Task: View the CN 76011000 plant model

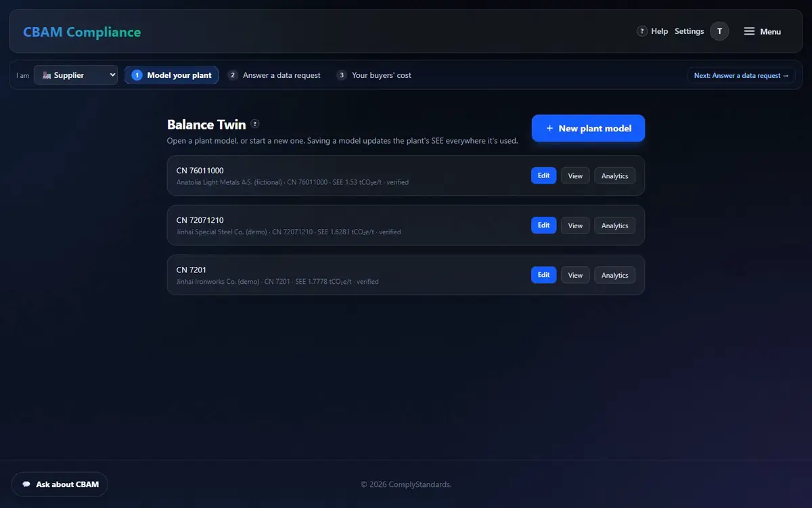Action: point(575,176)
